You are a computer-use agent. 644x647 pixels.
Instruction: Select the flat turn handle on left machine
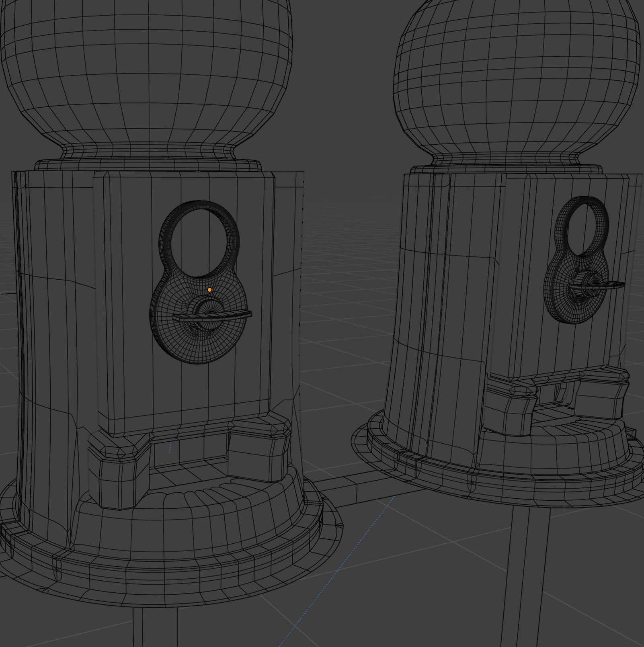[x=212, y=316]
